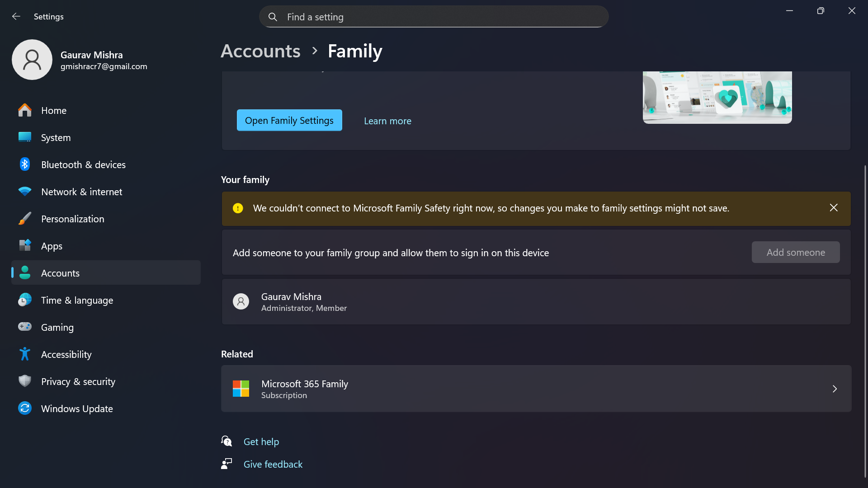868x488 pixels.
Task: Click the System monitor icon
Action: tap(25, 137)
